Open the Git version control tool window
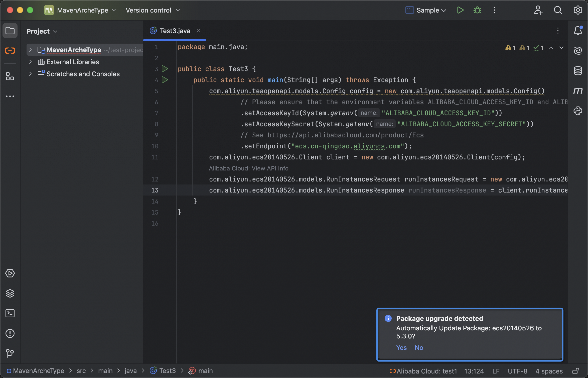This screenshot has width=588, height=378. click(x=10, y=353)
